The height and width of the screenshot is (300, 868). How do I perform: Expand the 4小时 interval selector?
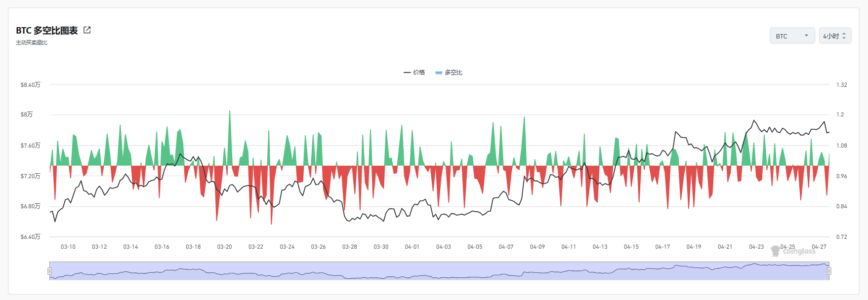coord(835,36)
